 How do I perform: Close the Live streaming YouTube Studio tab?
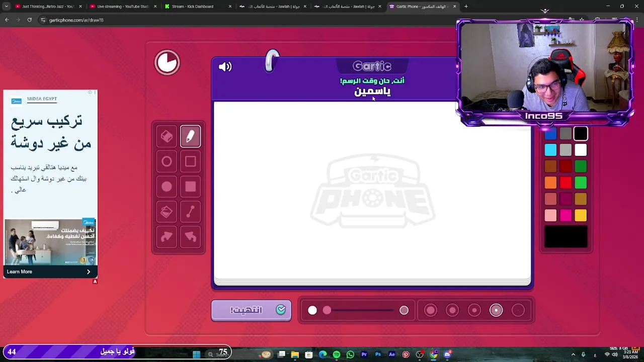(x=155, y=7)
